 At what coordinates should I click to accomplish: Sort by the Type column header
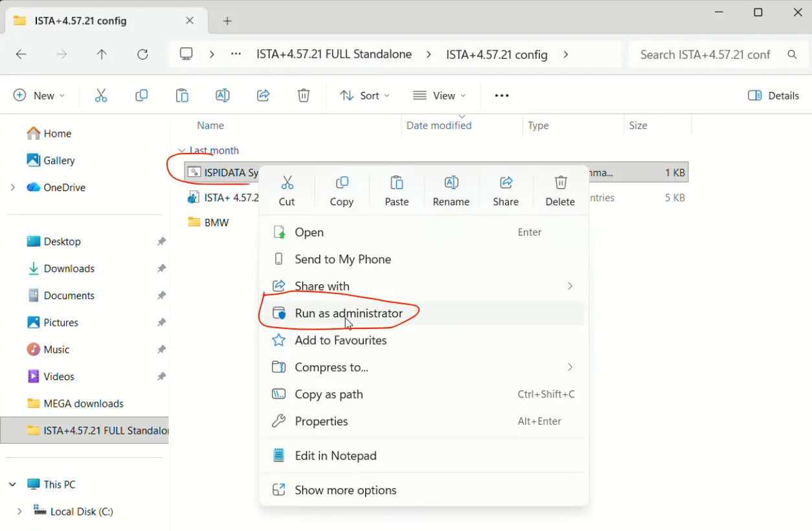click(x=538, y=126)
